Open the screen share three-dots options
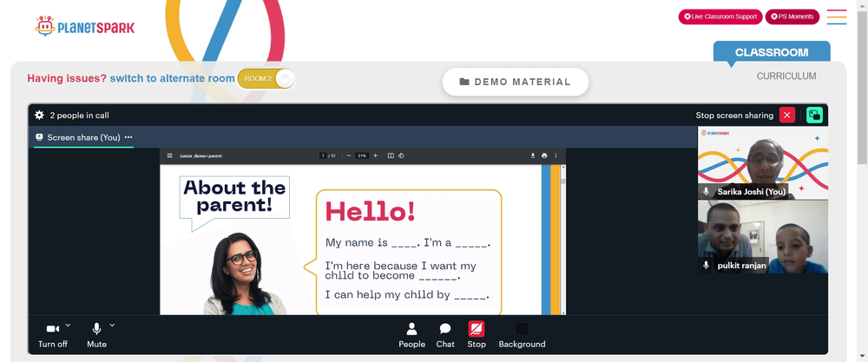The width and height of the screenshot is (868, 362). [x=128, y=137]
